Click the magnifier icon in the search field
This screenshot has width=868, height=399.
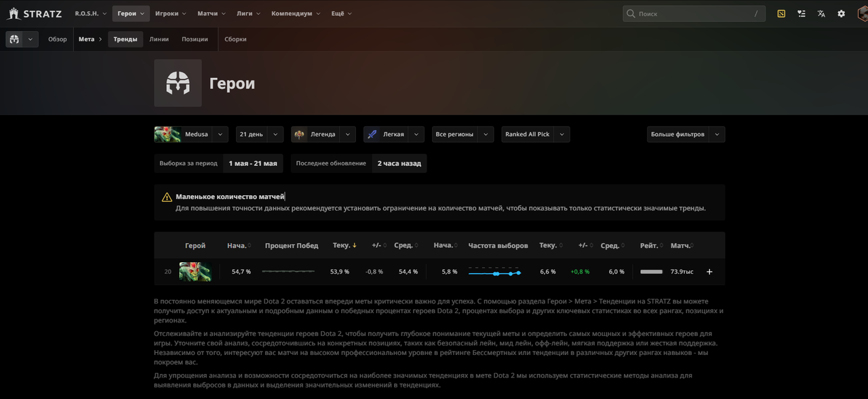tap(631, 14)
